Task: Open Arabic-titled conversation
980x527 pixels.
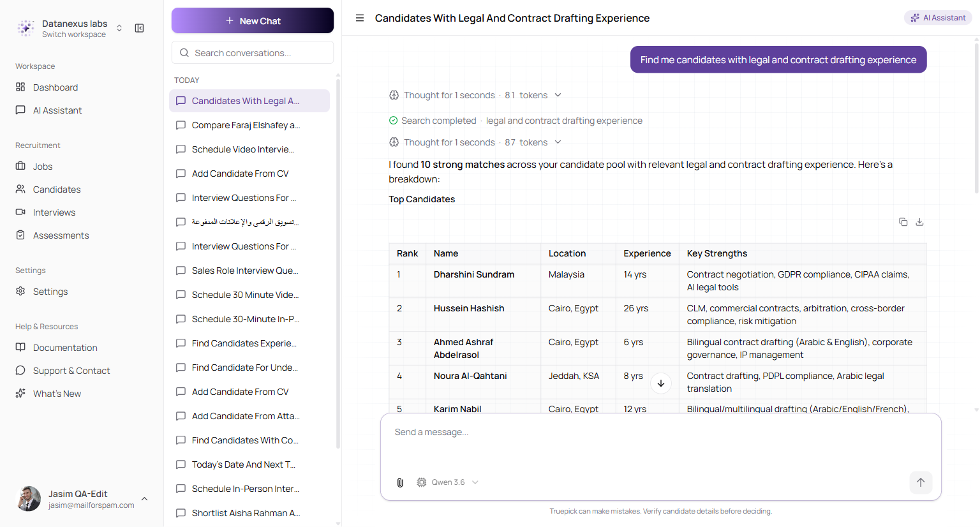Action: coord(249,222)
